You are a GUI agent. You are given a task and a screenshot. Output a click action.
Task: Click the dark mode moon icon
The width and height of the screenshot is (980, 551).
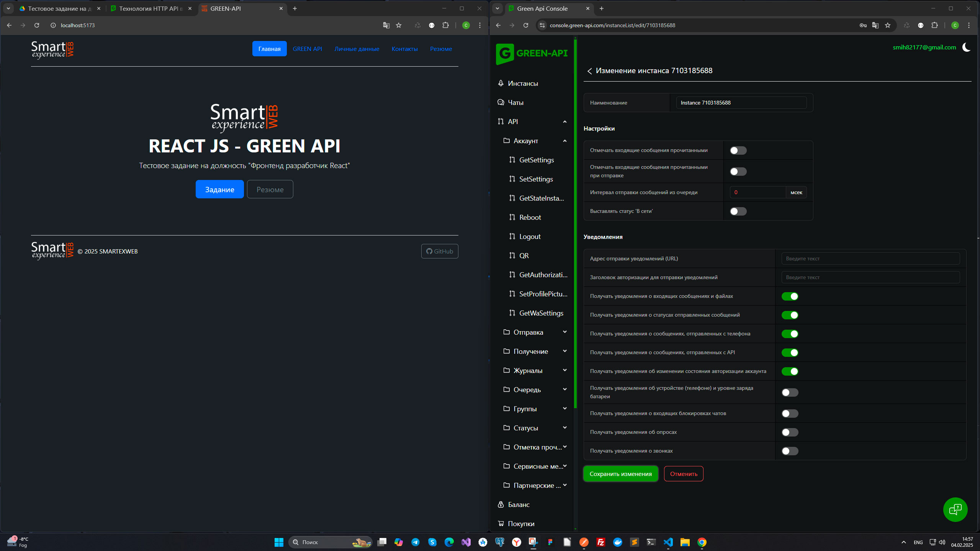click(967, 47)
